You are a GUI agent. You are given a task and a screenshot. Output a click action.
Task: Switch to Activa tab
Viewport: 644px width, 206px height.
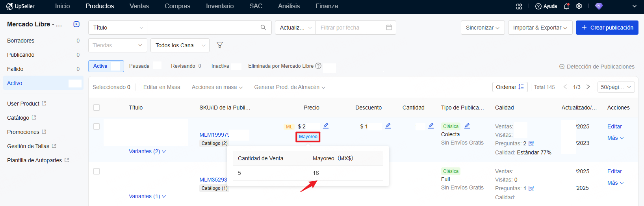click(106, 66)
